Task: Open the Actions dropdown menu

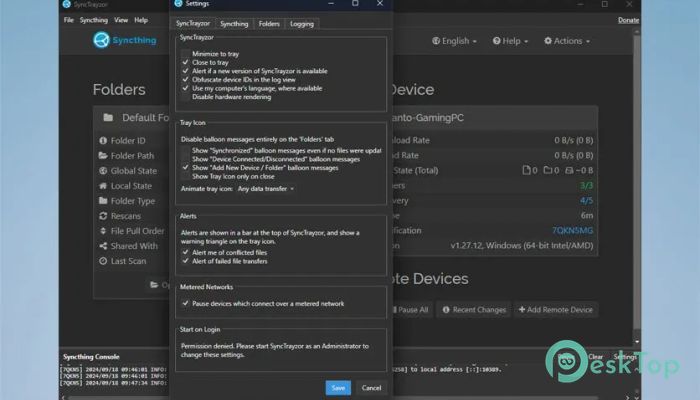Action: 567,41
